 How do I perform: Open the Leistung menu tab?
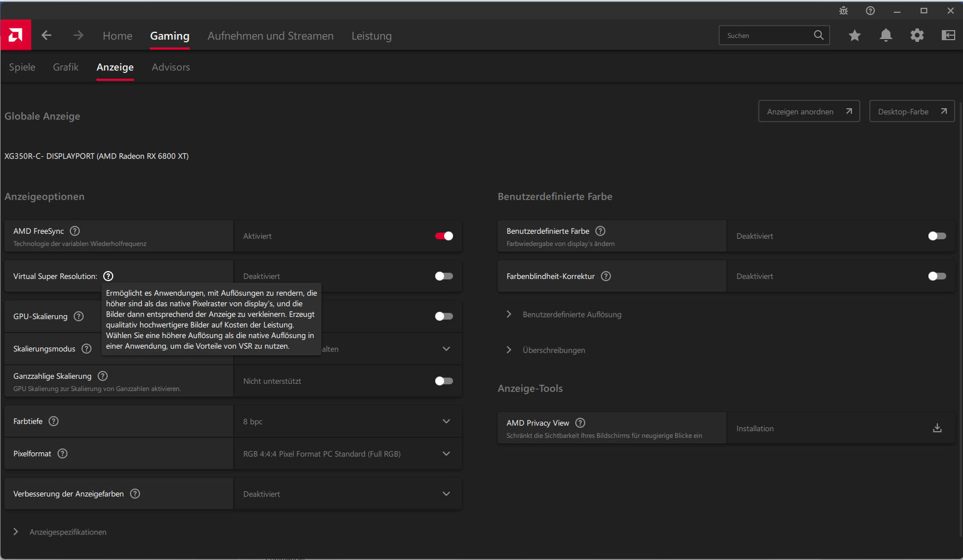372,36
